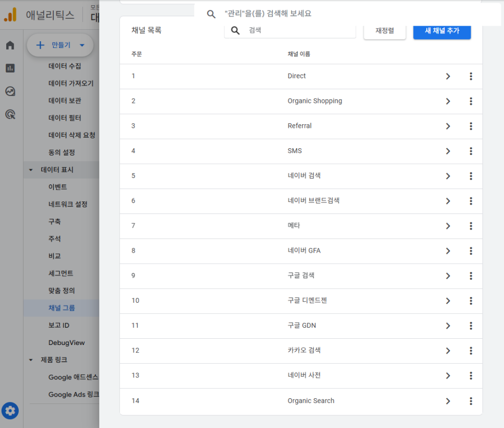Open the 만들기 dropdown button
The image size is (504, 428).
click(x=60, y=45)
